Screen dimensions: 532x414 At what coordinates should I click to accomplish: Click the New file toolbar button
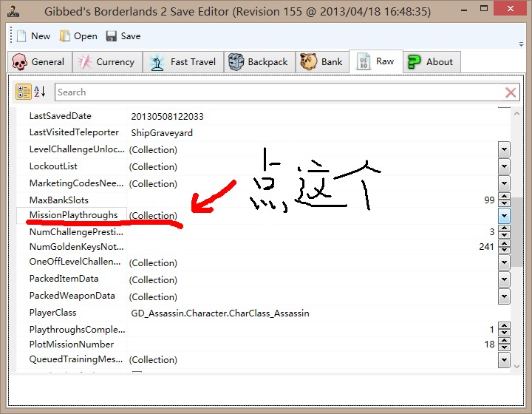pos(33,36)
